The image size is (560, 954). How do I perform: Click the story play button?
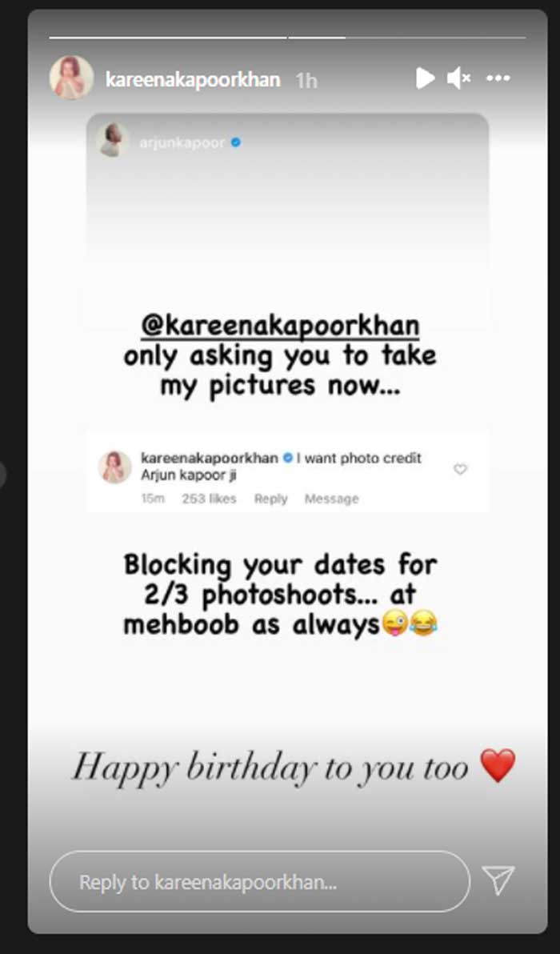[x=425, y=78]
